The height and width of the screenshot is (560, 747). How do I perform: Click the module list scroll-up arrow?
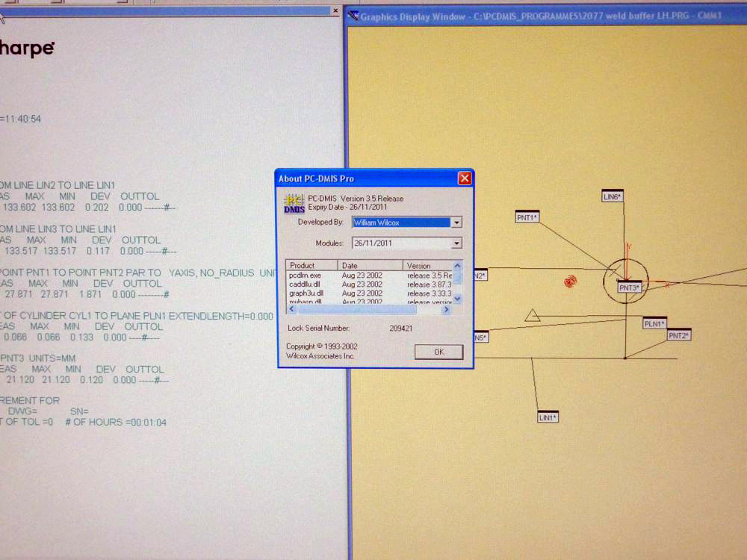click(457, 265)
